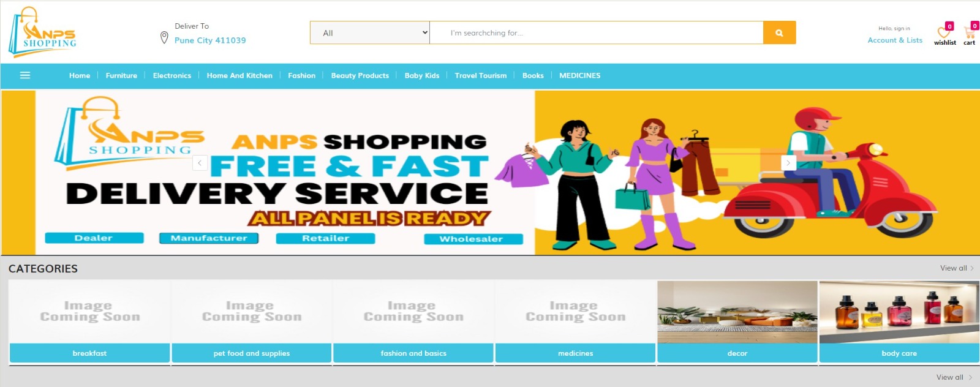Open the pet food and supplies category

pos(252,353)
